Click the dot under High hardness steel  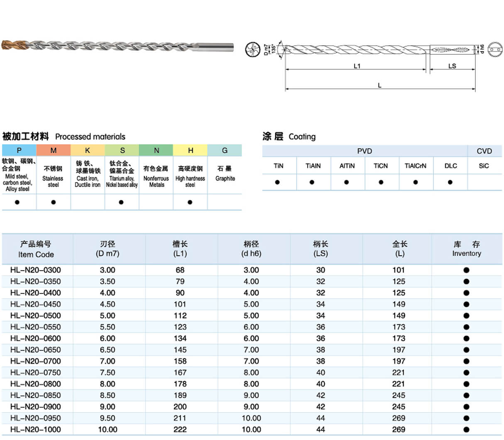190,202
